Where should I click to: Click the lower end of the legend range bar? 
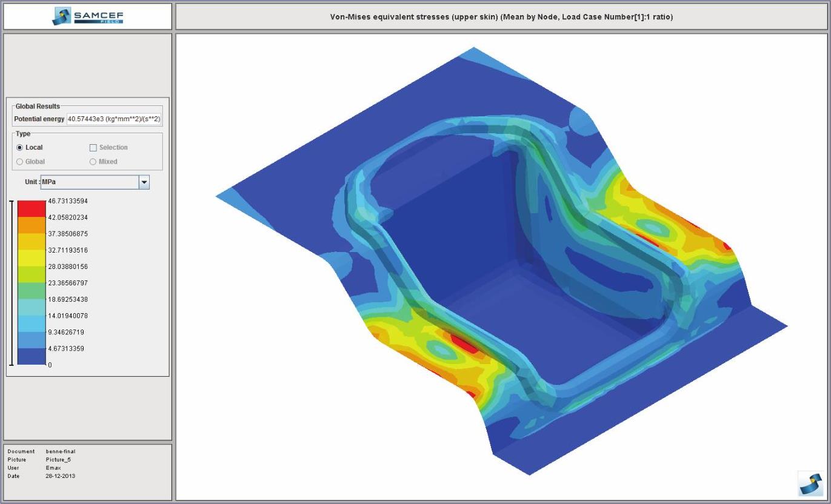[x=11, y=365]
